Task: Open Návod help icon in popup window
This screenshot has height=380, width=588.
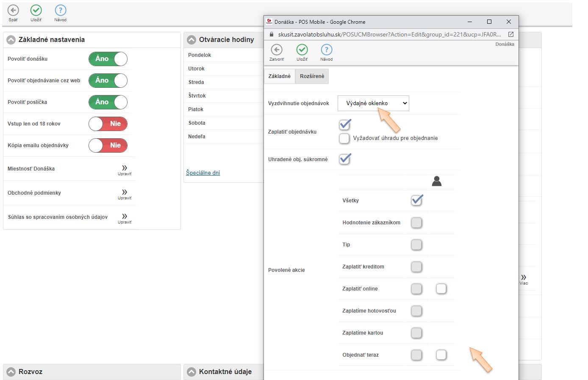Action: (326, 50)
